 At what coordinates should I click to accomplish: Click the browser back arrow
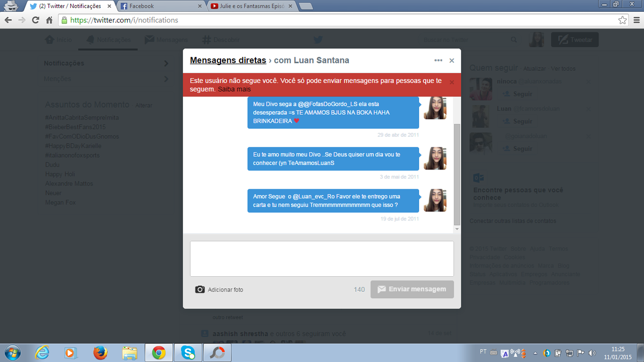point(8,20)
